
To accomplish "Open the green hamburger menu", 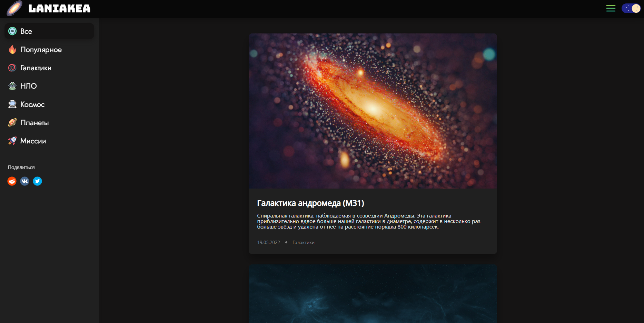I will pos(611,8).
